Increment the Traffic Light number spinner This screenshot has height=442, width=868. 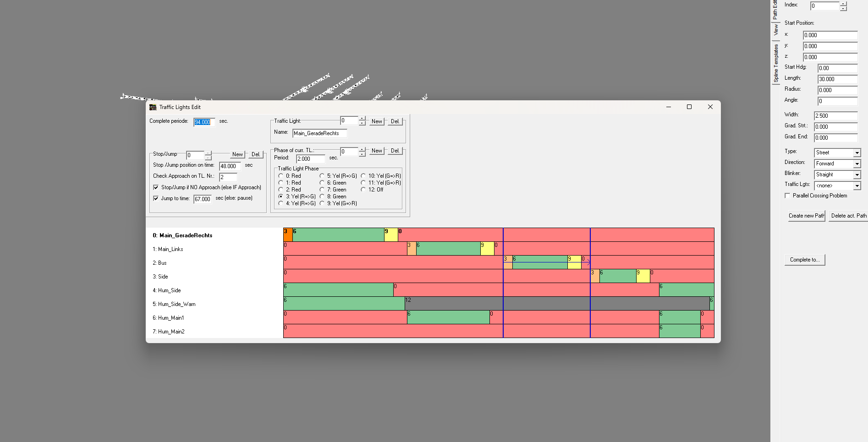[362, 119]
